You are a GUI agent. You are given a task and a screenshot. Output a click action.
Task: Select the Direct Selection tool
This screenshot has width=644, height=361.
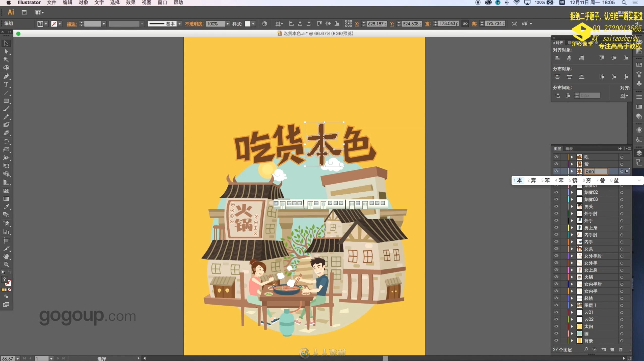tap(6, 51)
